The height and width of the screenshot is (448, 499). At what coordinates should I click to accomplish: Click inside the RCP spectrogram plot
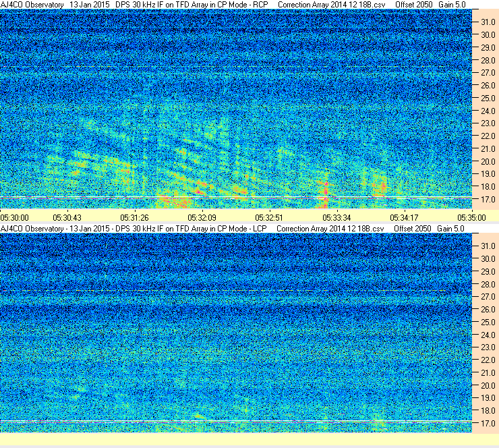[x=236, y=109]
